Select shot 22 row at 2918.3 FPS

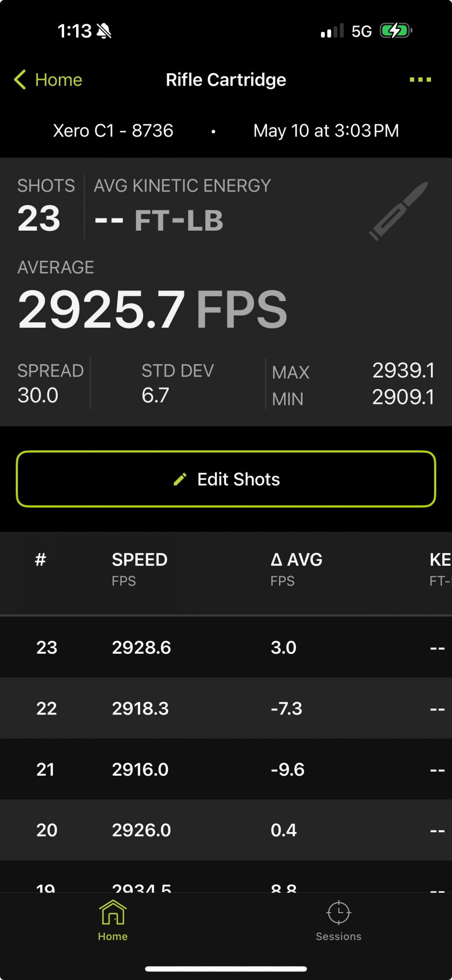coord(226,708)
